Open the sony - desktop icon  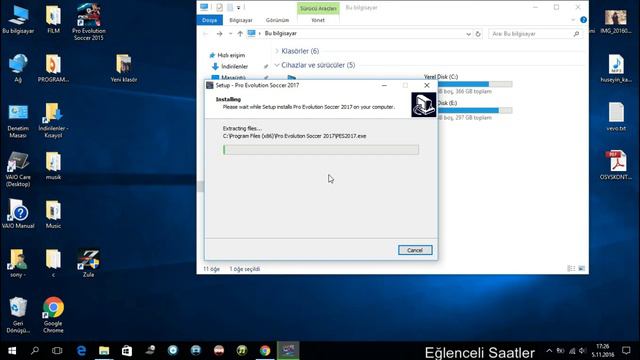(18, 263)
